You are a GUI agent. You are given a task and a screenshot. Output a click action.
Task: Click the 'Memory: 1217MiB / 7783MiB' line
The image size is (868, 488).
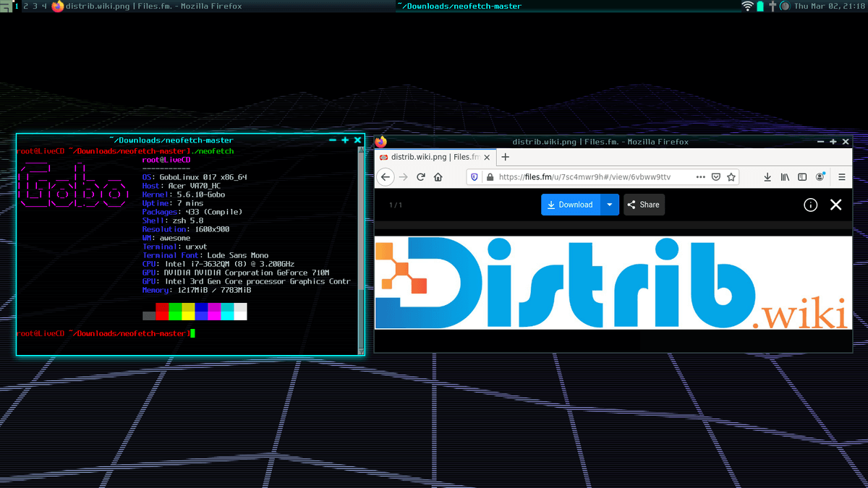[x=197, y=290]
